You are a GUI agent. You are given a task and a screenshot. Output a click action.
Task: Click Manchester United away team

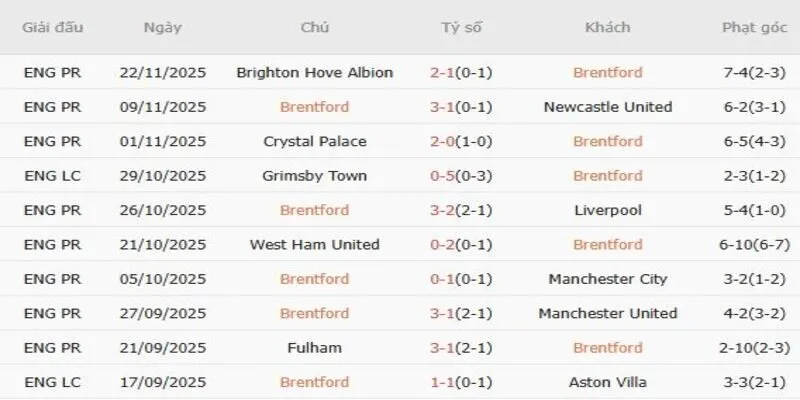608,313
